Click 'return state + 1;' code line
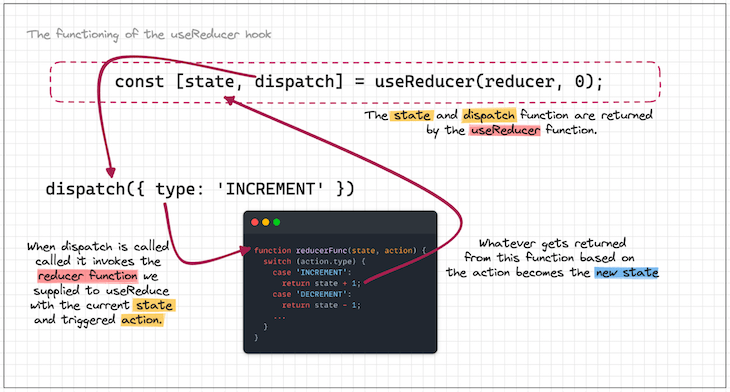The image size is (730, 392). [x=321, y=283]
